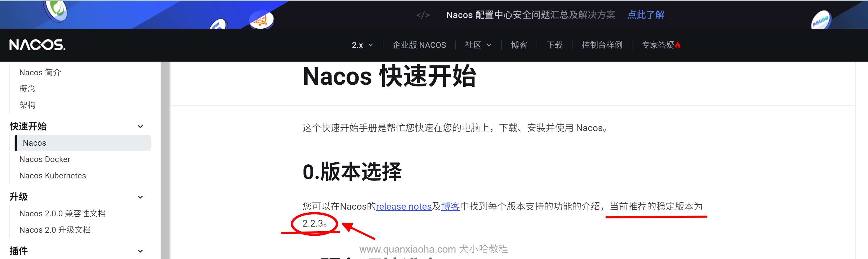The image size is (868, 259).
Task: Click the sidebar vertical scrollbar
Action: click(165, 160)
